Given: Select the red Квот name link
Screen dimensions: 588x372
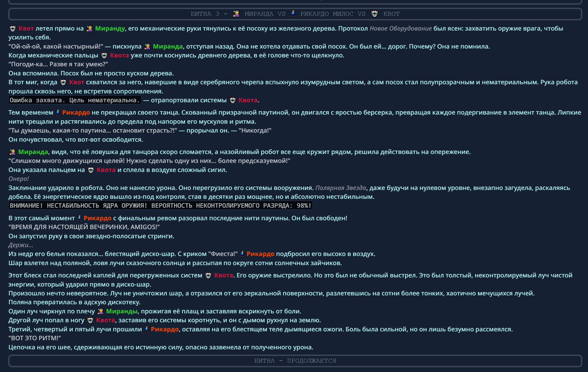Looking at the screenshot, I should pyautogui.click(x=26, y=29).
